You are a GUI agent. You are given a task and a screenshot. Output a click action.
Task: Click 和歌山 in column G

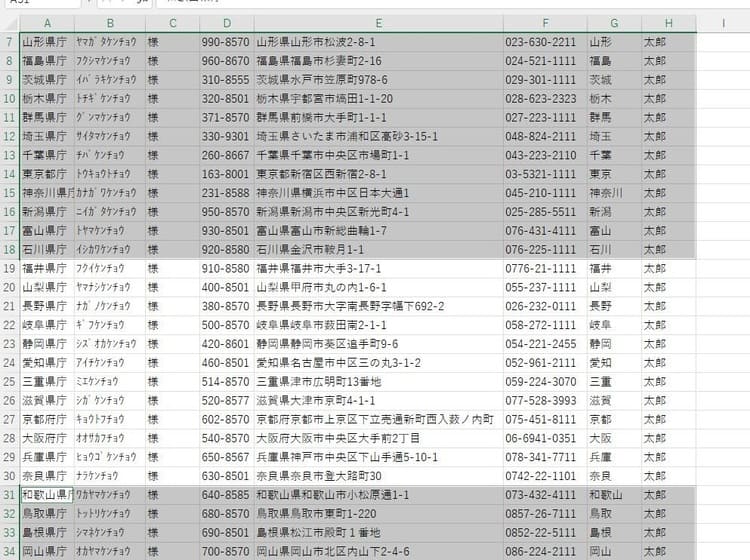click(614, 495)
